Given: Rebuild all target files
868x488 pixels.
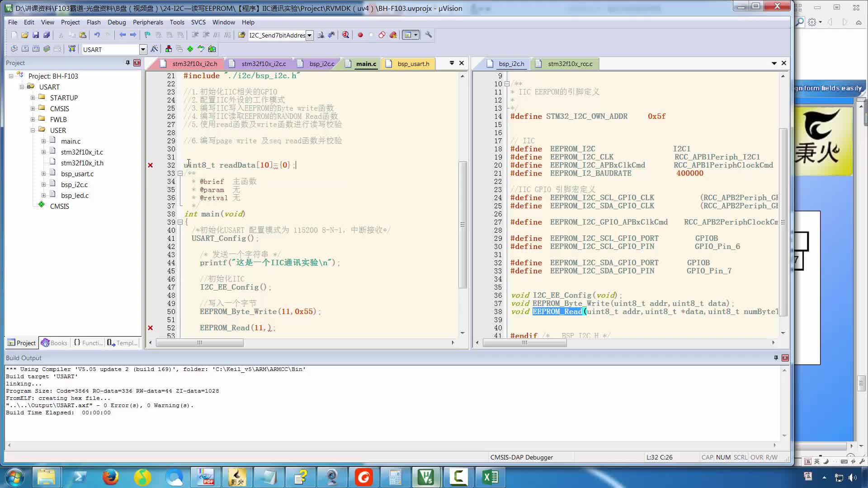Looking at the screenshot, I should tap(36, 49).
